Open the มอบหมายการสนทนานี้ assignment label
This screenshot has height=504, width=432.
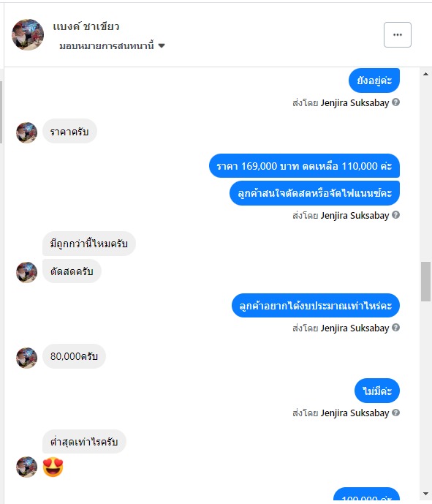[x=107, y=46]
